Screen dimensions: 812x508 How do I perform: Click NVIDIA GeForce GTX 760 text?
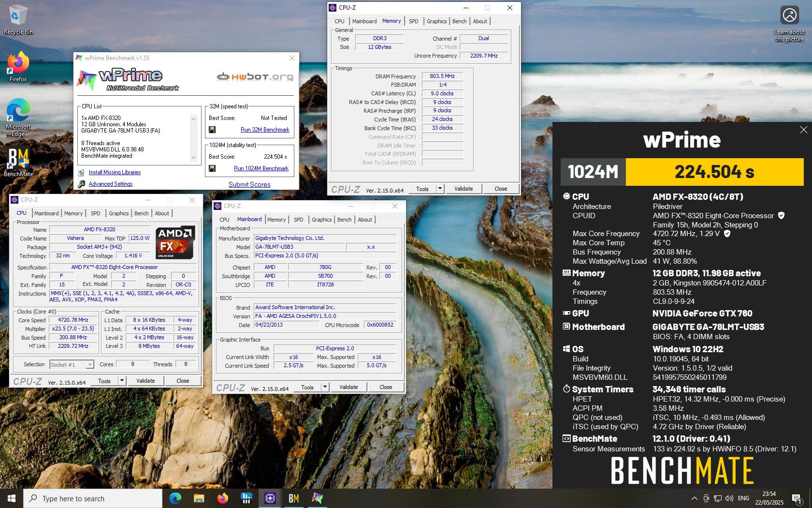tap(702, 314)
